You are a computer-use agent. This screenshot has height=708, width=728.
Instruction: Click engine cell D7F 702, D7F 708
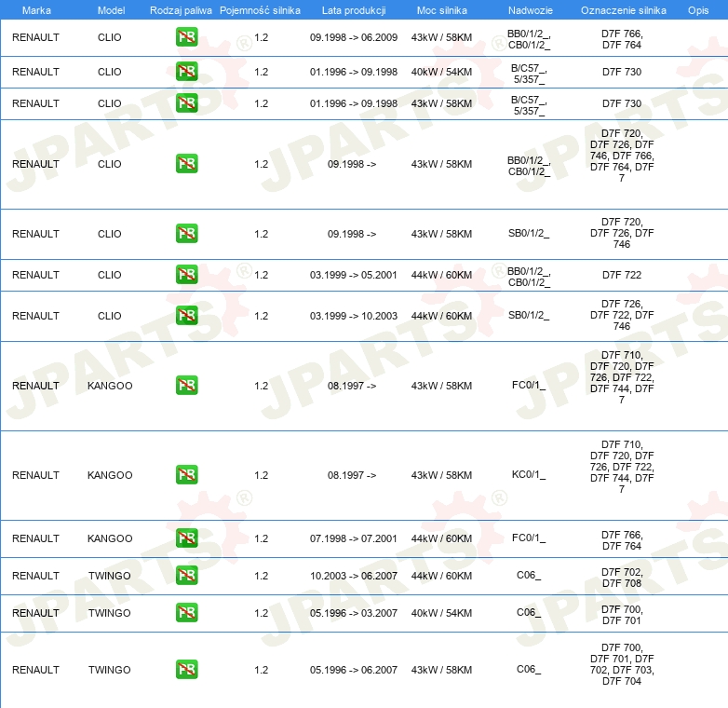click(x=622, y=578)
